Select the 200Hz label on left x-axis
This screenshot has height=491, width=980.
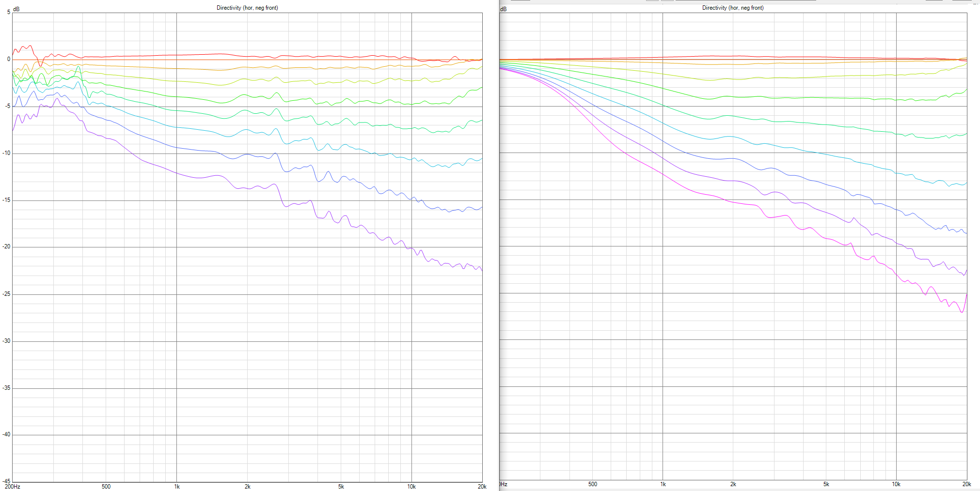point(12,487)
